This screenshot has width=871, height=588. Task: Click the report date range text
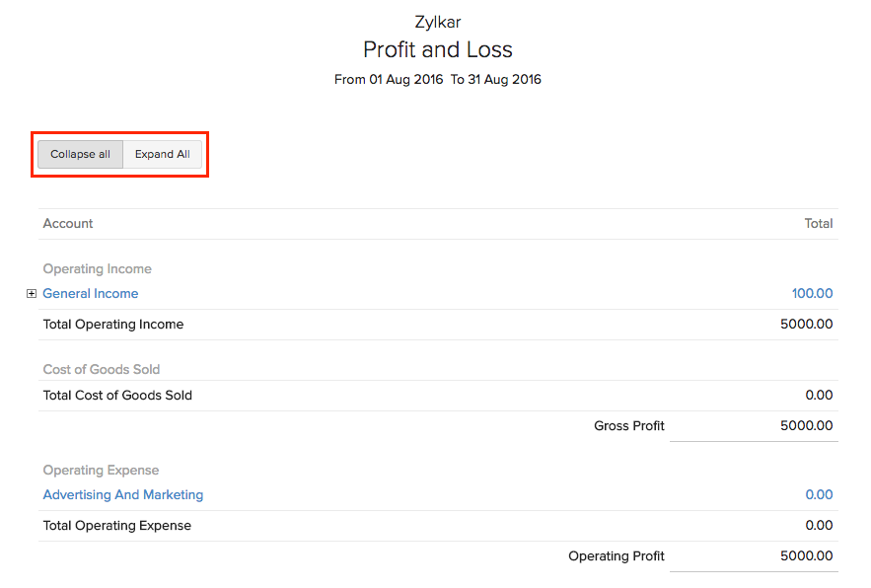pyautogui.click(x=438, y=80)
